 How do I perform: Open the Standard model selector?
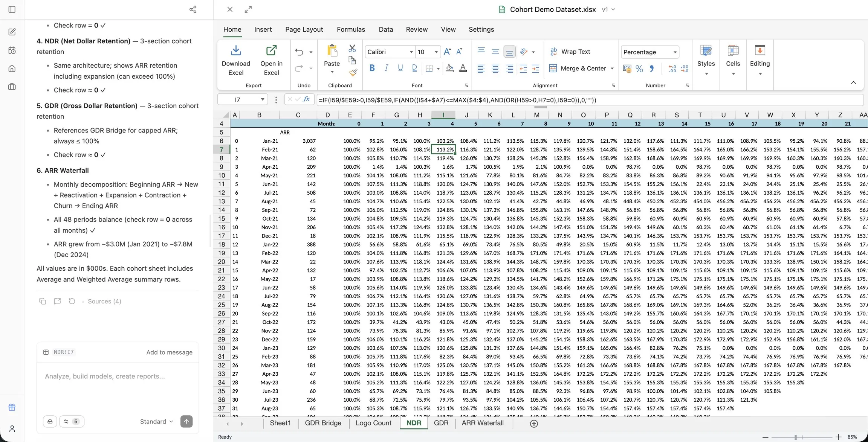[156, 421]
